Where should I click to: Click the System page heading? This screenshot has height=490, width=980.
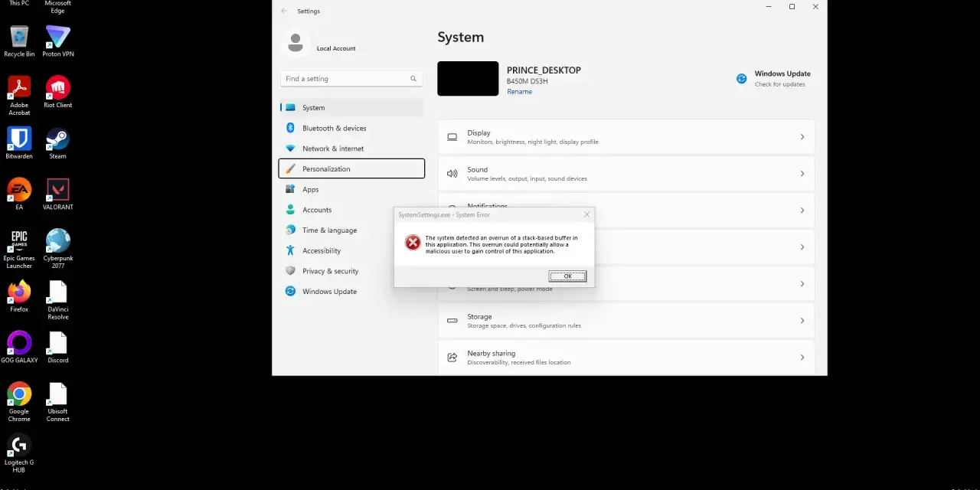click(460, 37)
